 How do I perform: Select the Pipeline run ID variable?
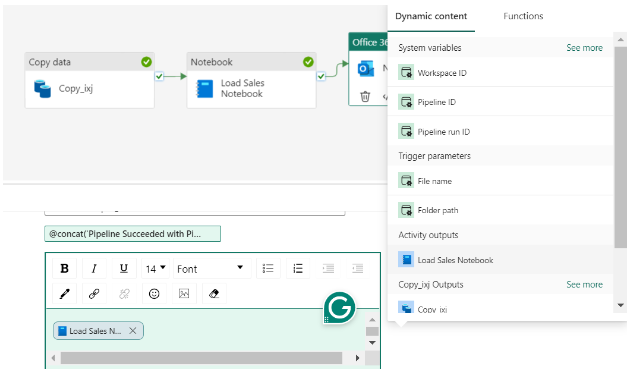[500, 131]
